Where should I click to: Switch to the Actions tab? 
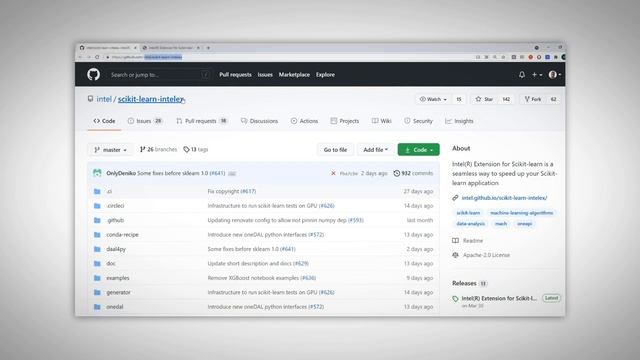coord(304,121)
